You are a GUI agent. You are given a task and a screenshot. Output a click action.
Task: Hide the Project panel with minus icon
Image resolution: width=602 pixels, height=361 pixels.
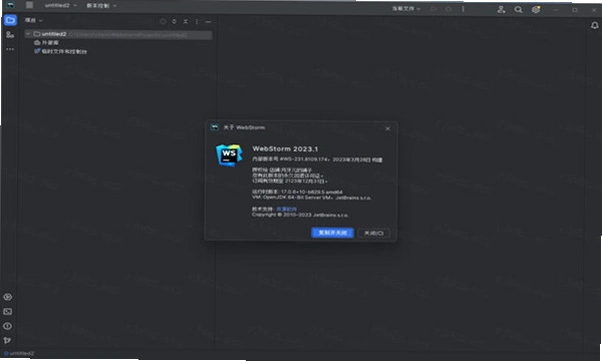click(208, 22)
